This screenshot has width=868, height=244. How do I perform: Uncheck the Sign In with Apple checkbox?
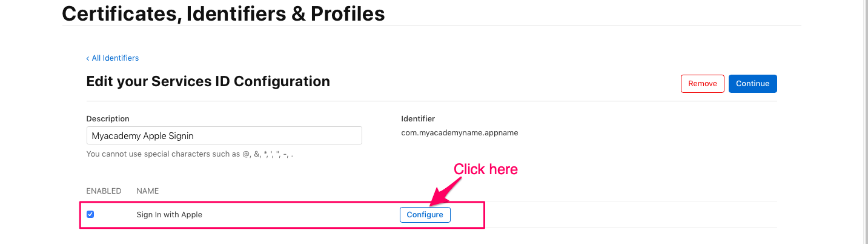point(90,214)
